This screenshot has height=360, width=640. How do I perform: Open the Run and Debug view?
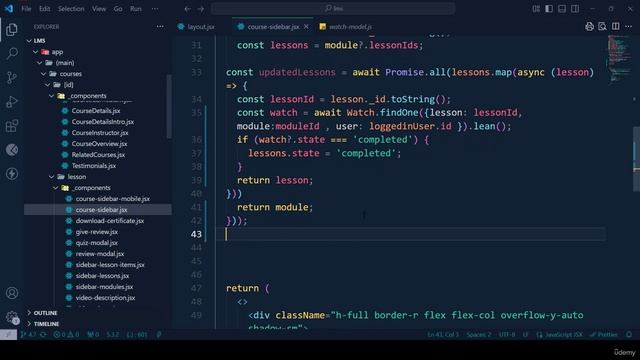(12, 102)
